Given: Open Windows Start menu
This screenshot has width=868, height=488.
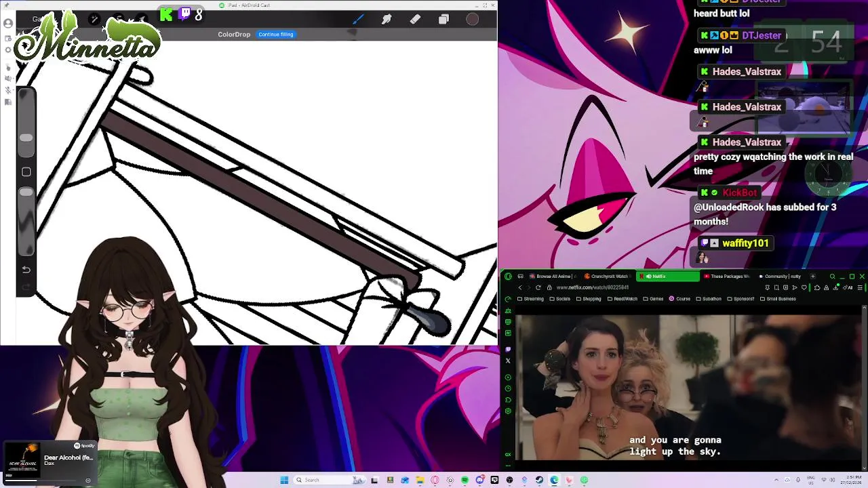Looking at the screenshot, I should point(284,480).
